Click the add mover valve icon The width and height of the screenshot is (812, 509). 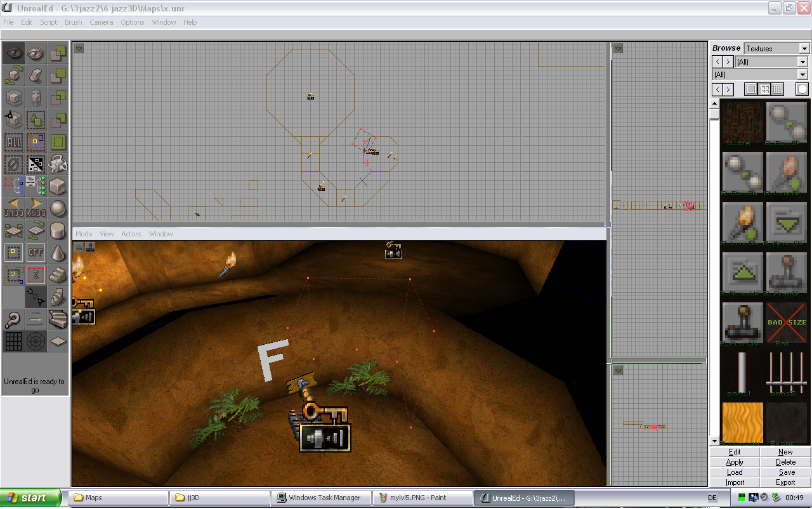click(x=58, y=164)
